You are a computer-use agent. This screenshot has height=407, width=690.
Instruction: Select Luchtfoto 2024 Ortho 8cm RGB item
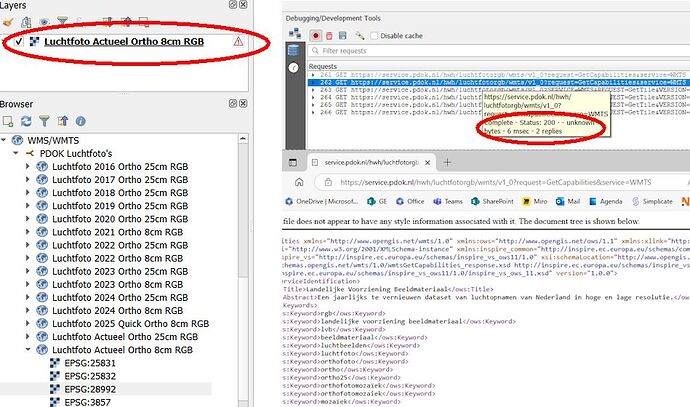pyautogui.click(x=117, y=311)
